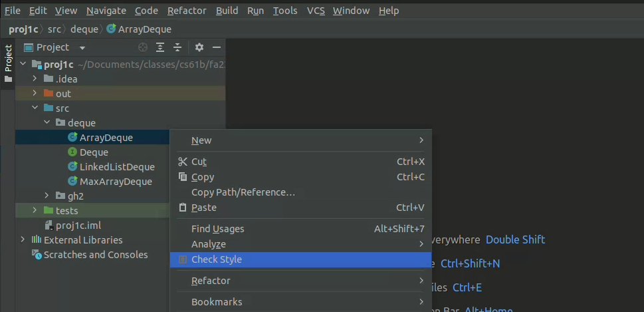Click the Collapse All icon in Project panel
644x312 pixels.
click(x=177, y=48)
